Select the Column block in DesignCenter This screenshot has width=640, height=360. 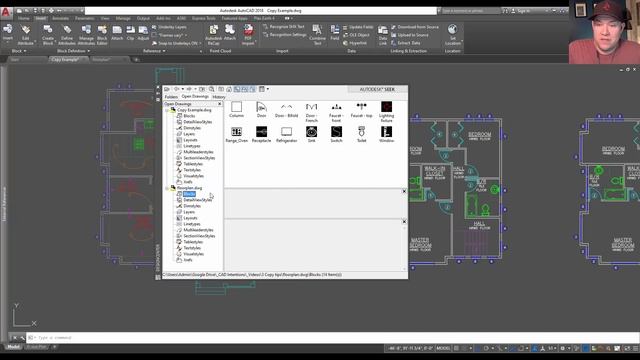(x=236, y=110)
